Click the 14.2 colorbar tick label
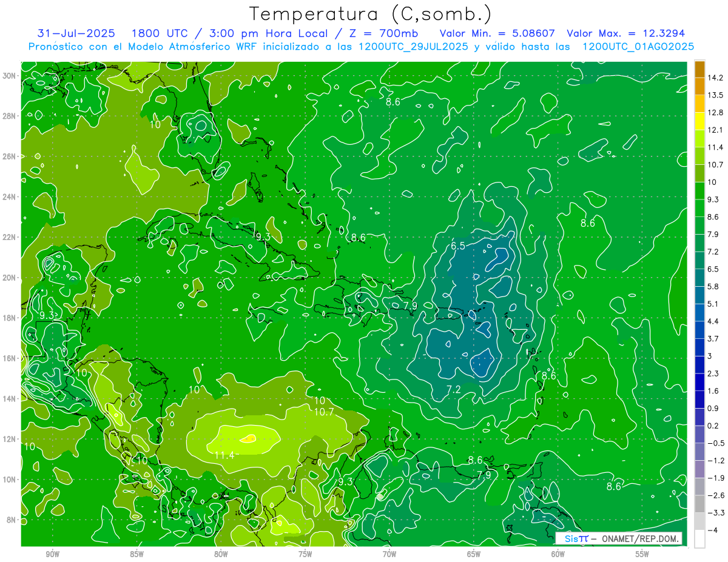The width and height of the screenshot is (728, 562). pyautogui.click(x=715, y=78)
